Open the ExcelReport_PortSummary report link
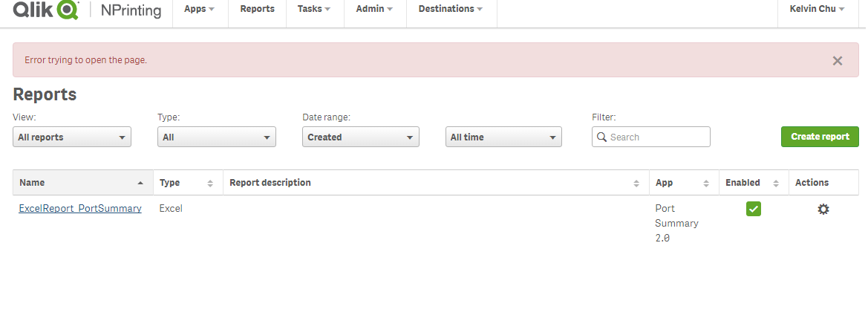The height and width of the screenshot is (321, 868). click(80, 209)
